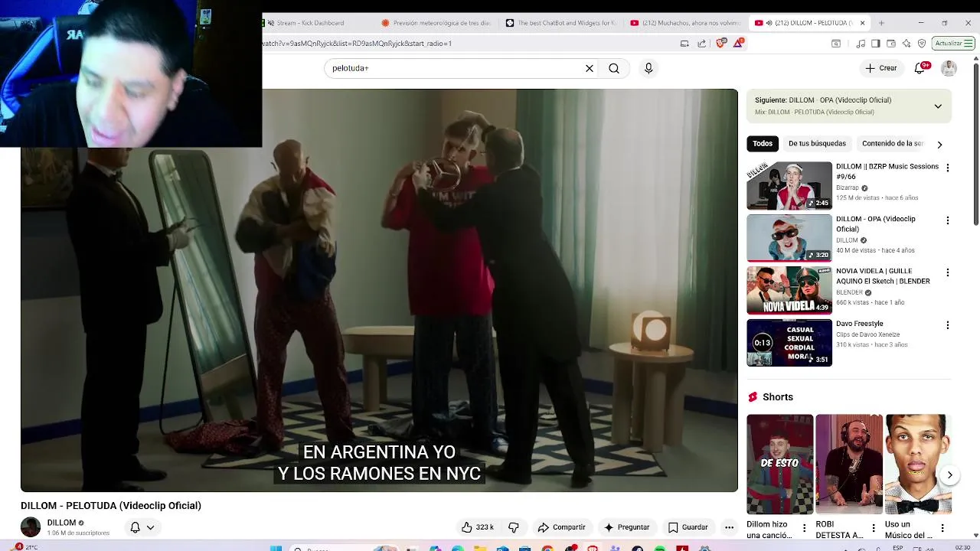Select the Contenido de la serie chip
The width and height of the screenshot is (980, 551).
click(893, 144)
